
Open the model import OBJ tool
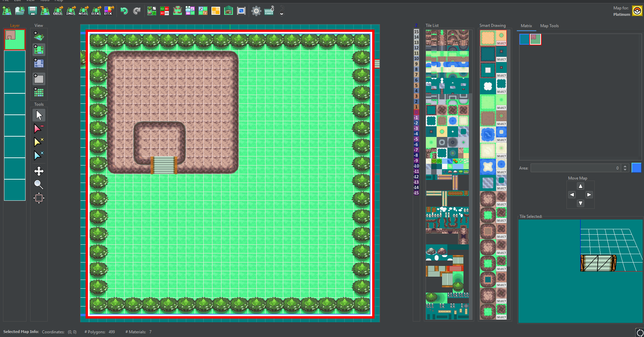(58, 11)
